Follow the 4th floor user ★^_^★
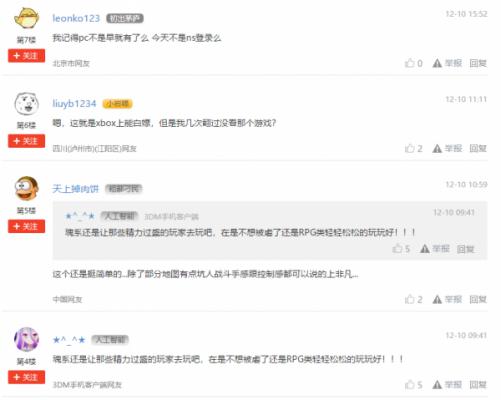501x400 pixels. pos(26,377)
